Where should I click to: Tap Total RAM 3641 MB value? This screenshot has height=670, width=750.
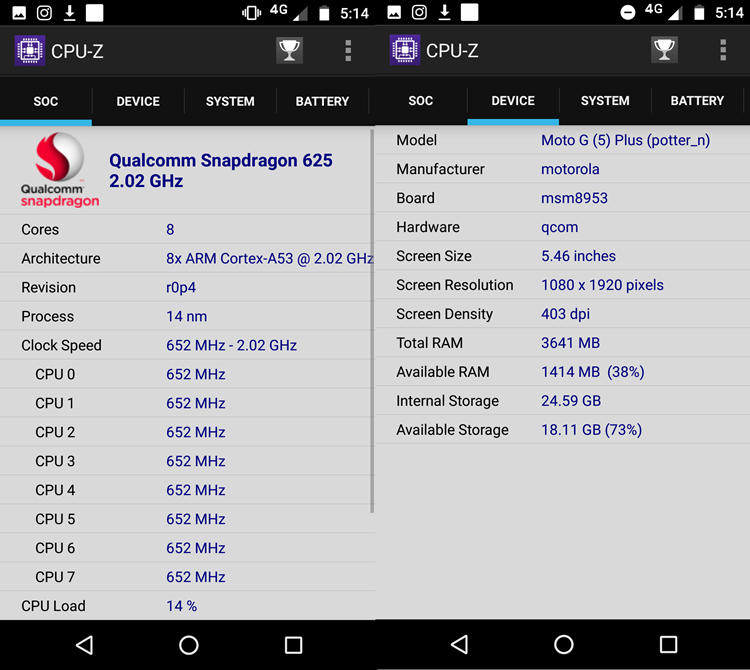click(x=570, y=343)
